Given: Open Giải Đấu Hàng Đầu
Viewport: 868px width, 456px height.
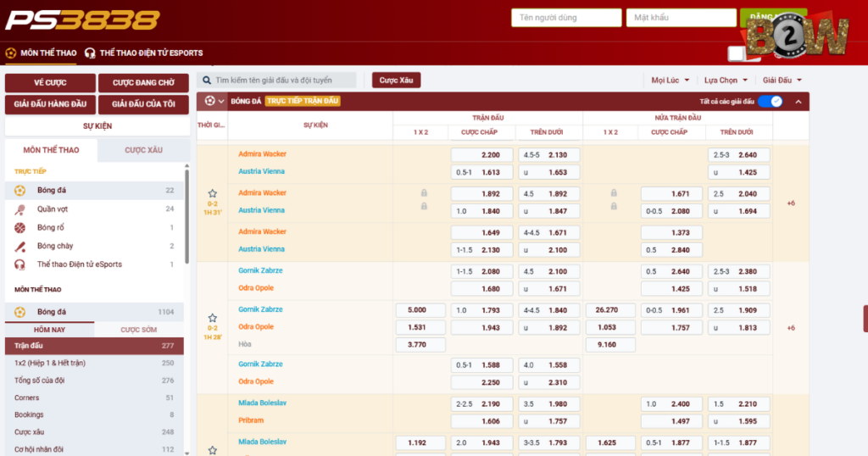Looking at the screenshot, I should [50, 104].
